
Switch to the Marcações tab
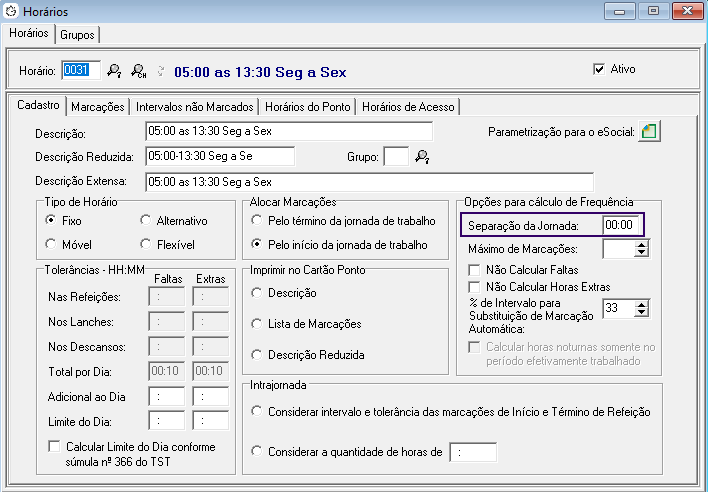[98, 106]
